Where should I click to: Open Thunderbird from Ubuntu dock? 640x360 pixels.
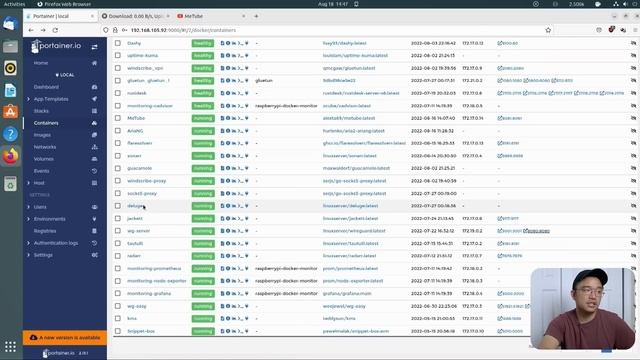pyautogui.click(x=10, y=24)
